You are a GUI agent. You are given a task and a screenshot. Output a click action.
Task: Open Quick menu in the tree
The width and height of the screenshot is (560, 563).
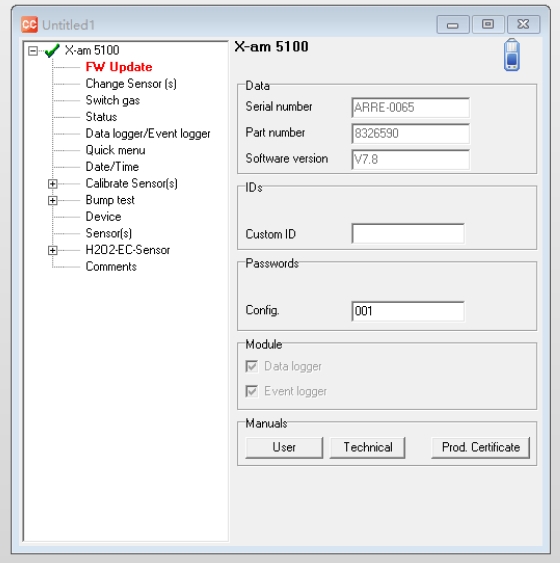tap(115, 150)
